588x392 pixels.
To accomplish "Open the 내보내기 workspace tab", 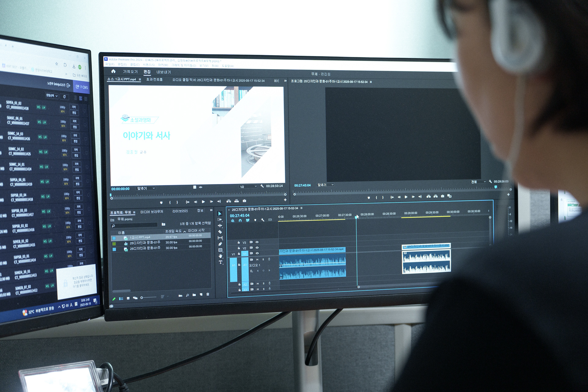I will pyautogui.click(x=164, y=72).
